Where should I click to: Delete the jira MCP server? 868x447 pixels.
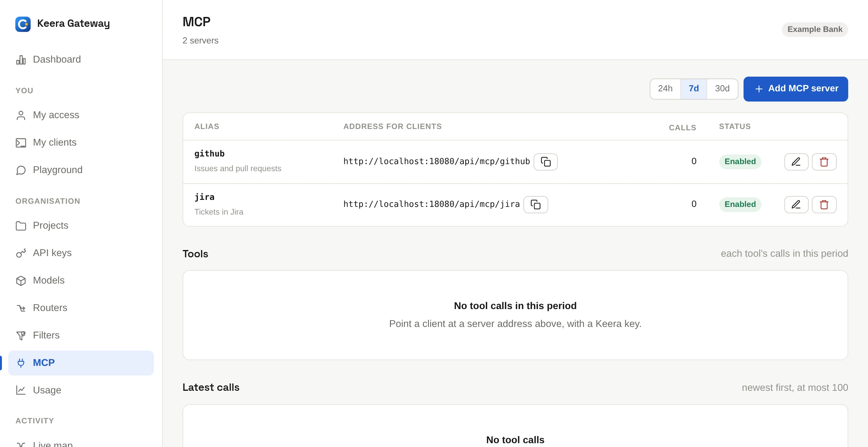pos(824,205)
